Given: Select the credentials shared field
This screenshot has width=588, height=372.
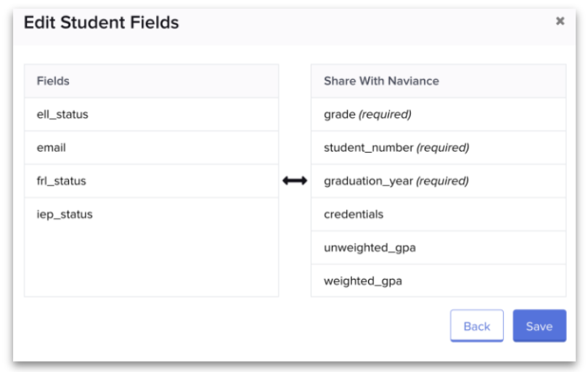Looking at the screenshot, I should pyautogui.click(x=354, y=214).
